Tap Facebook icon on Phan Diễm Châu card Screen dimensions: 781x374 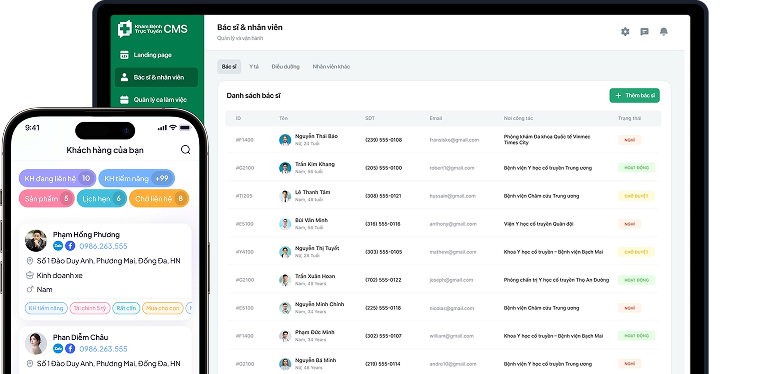point(70,349)
